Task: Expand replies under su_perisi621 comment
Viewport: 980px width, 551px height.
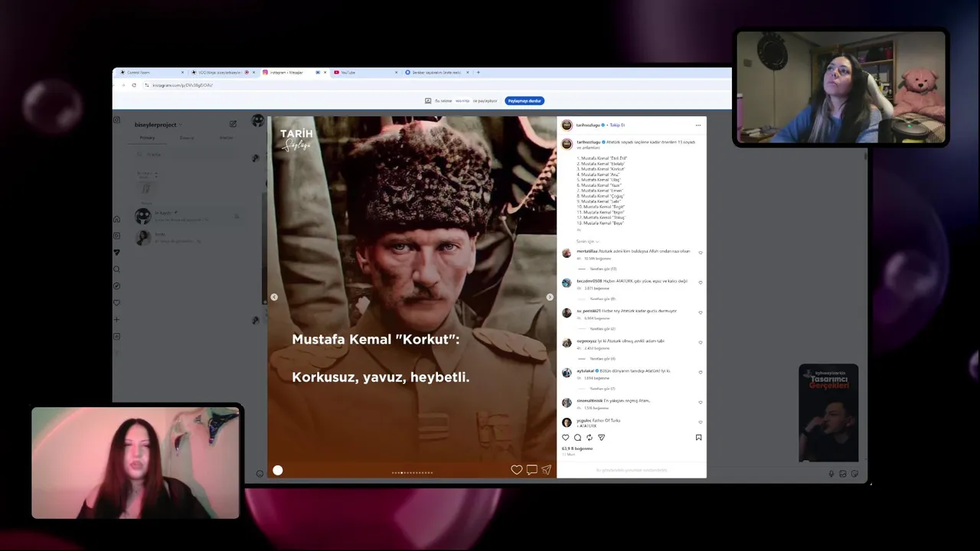Action: (603, 328)
